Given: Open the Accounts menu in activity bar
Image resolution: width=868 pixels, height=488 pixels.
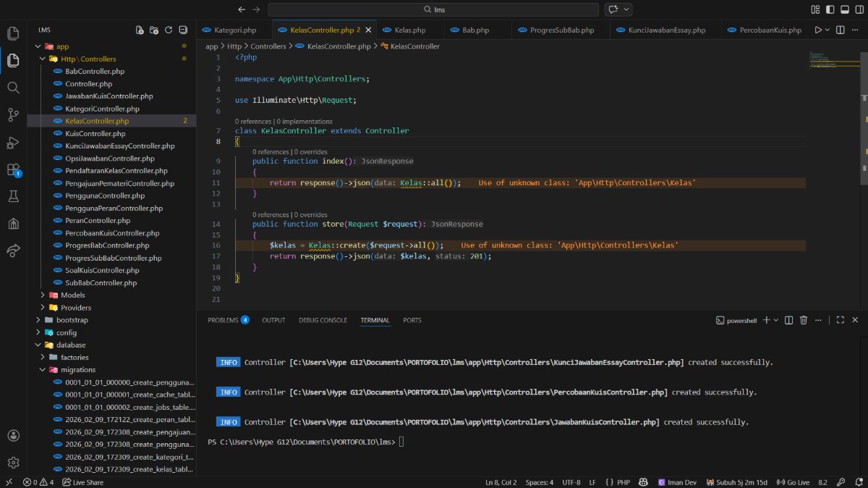Looking at the screenshot, I should point(13,436).
